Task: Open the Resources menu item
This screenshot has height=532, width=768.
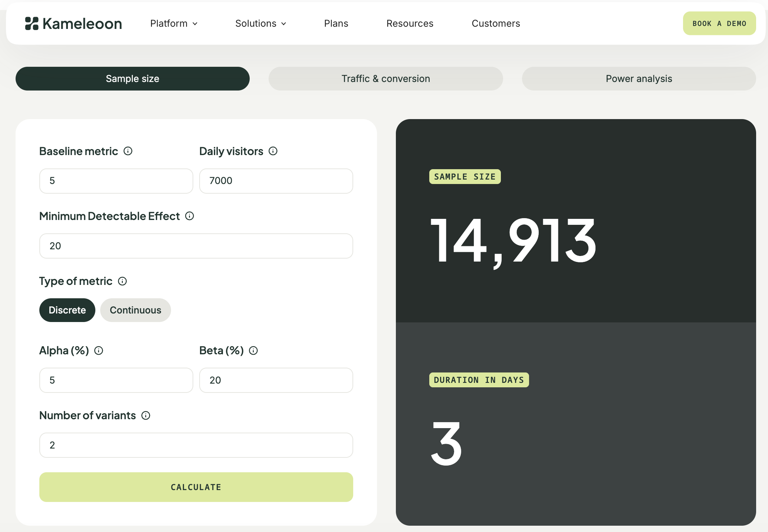Action: tap(410, 23)
